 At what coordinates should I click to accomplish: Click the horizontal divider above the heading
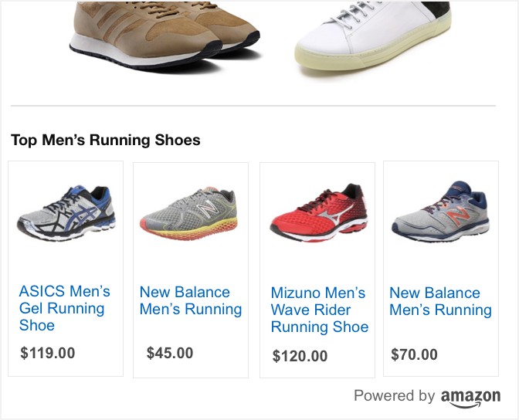[253, 105]
